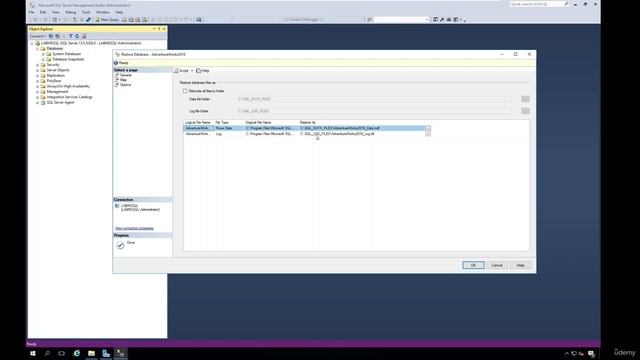The height and width of the screenshot is (360, 640).
Task: Click the taskbar Search icon
Action: (47, 353)
